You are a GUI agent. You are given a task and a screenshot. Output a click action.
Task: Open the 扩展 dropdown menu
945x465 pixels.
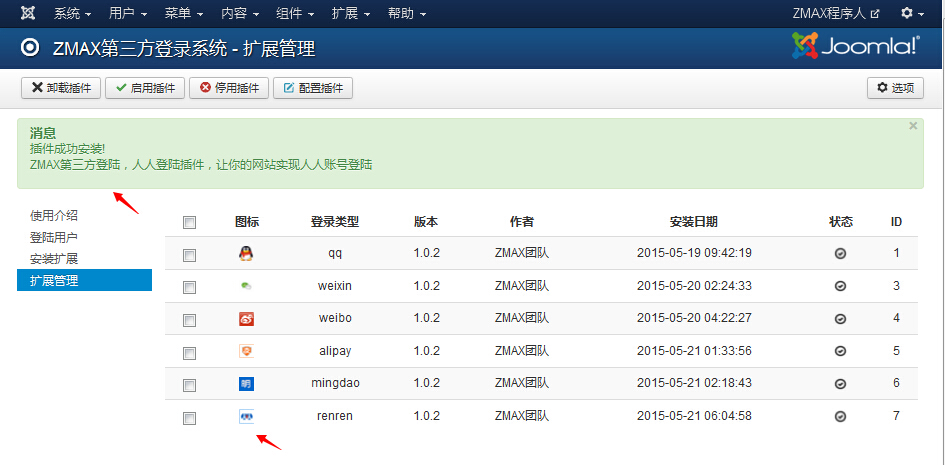(351, 13)
